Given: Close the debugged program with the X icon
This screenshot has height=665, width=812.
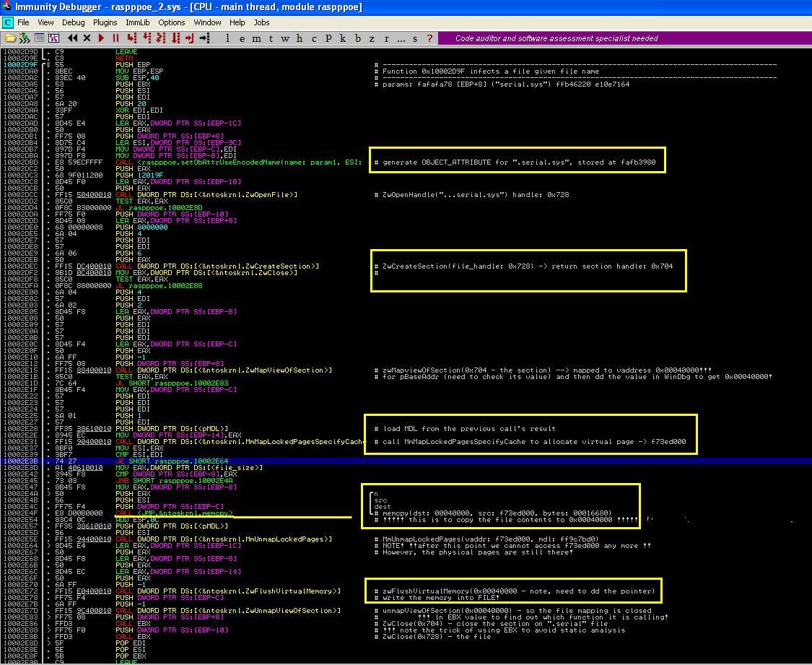Looking at the screenshot, I should [87, 38].
